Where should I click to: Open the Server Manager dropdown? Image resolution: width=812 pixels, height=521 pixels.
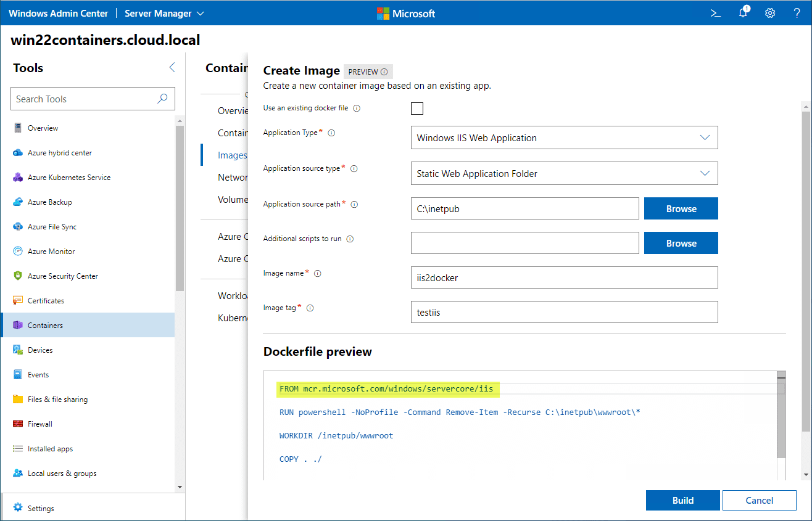pos(164,13)
